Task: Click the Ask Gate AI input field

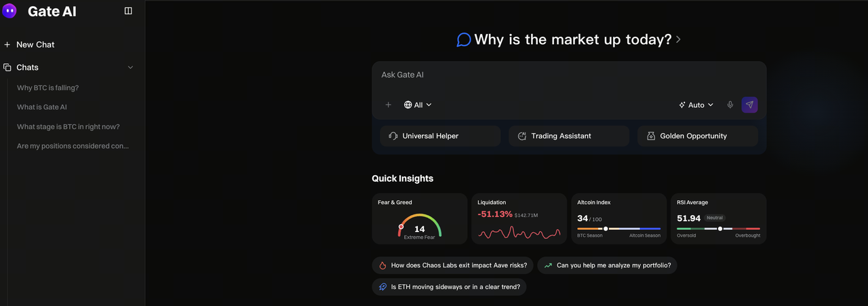Action: [568, 75]
